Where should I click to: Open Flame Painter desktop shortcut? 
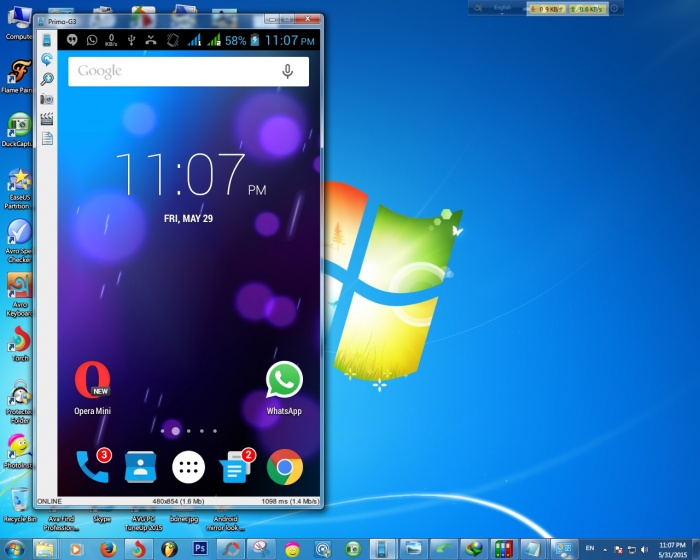18,77
